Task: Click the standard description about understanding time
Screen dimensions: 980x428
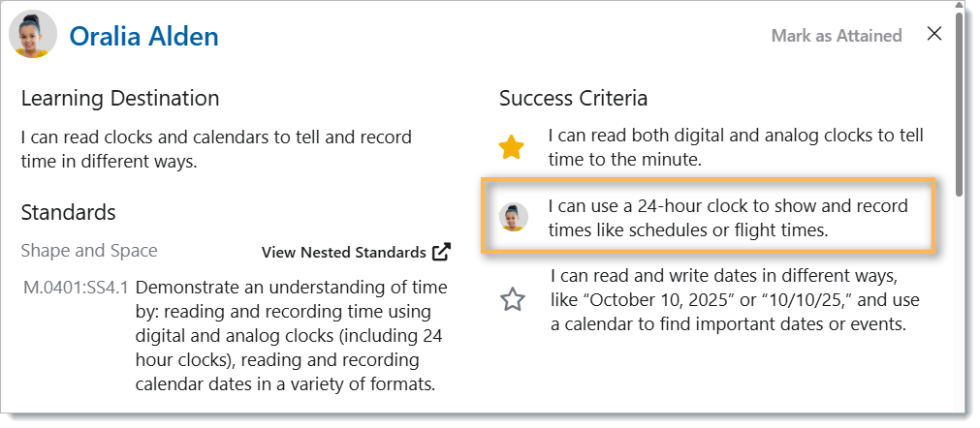Action: coord(293,336)
